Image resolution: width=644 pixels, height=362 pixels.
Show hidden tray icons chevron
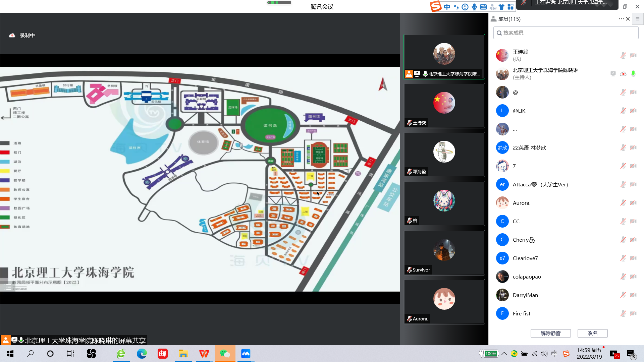[x=504, y=354]
